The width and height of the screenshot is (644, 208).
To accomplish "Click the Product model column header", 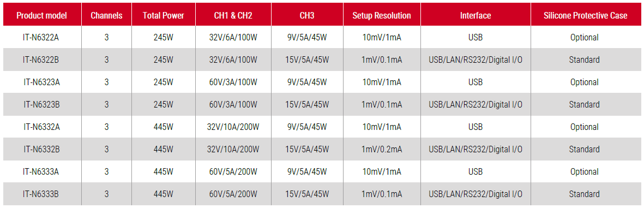I will click(x=41, y=16).
